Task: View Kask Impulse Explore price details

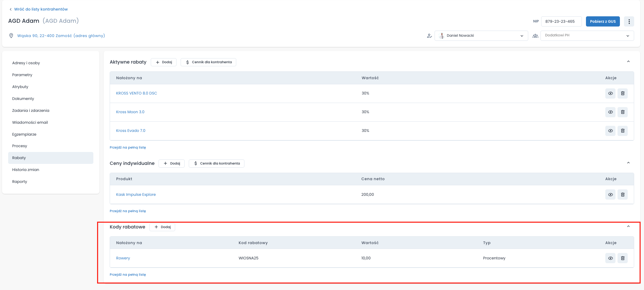Action: point(610,194)
